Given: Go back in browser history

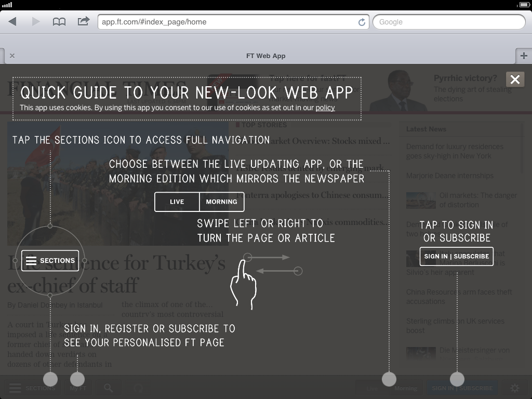Looking at the screenshot, I should (x=12, y=22).
